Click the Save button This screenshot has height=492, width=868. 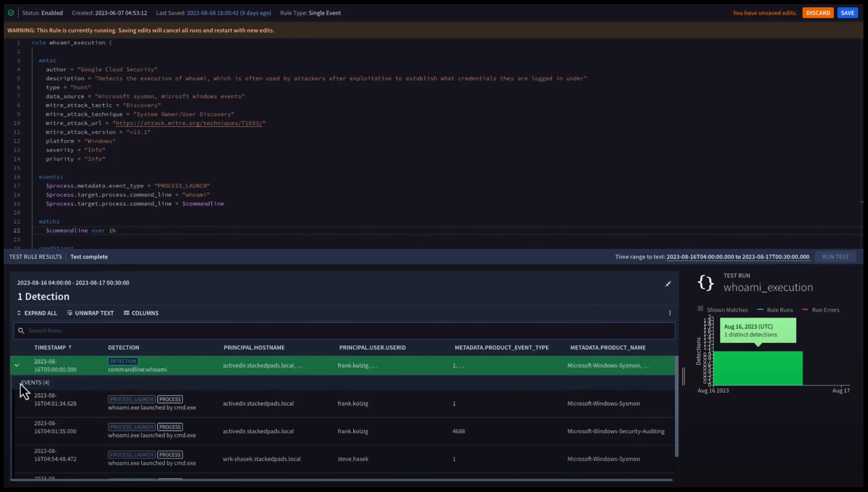847,13
